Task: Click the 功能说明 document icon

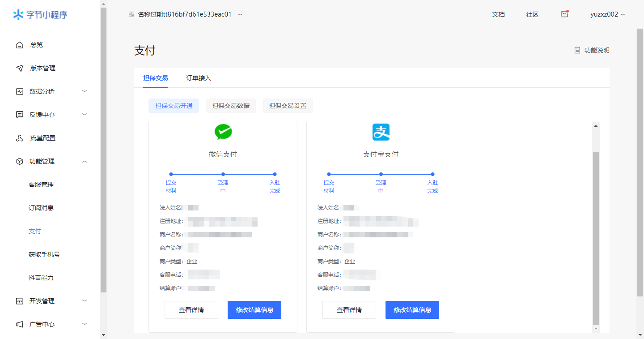Action: coord(577,50)
